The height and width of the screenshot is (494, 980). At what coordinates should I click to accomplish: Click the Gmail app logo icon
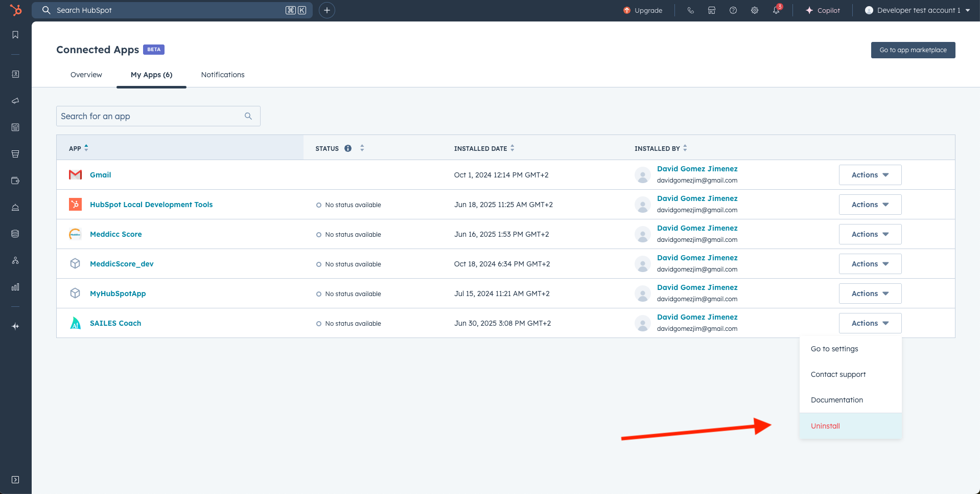point(75,175)
